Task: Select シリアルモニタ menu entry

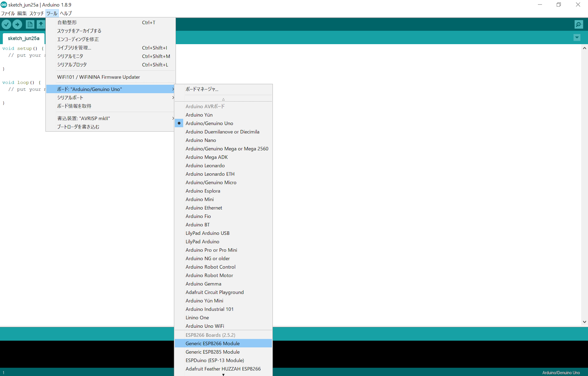Action: (70, 56)
